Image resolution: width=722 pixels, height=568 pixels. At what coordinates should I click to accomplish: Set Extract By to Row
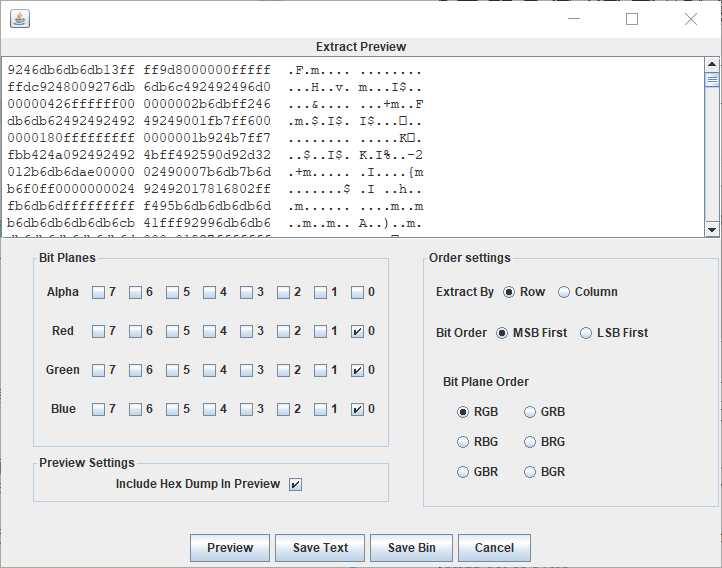tap(509, 292)
